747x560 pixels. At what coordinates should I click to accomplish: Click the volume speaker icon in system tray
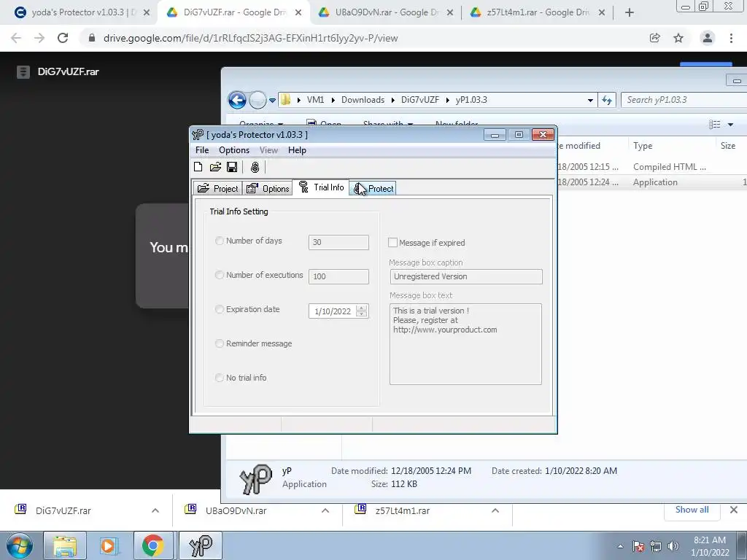click(x=673, y=546)
